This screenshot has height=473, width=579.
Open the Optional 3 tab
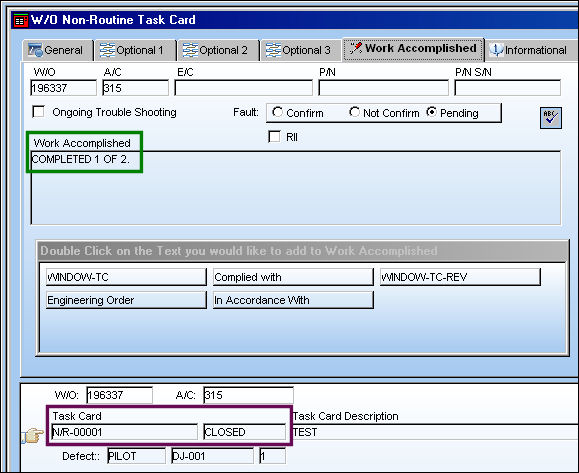[301, 50]
